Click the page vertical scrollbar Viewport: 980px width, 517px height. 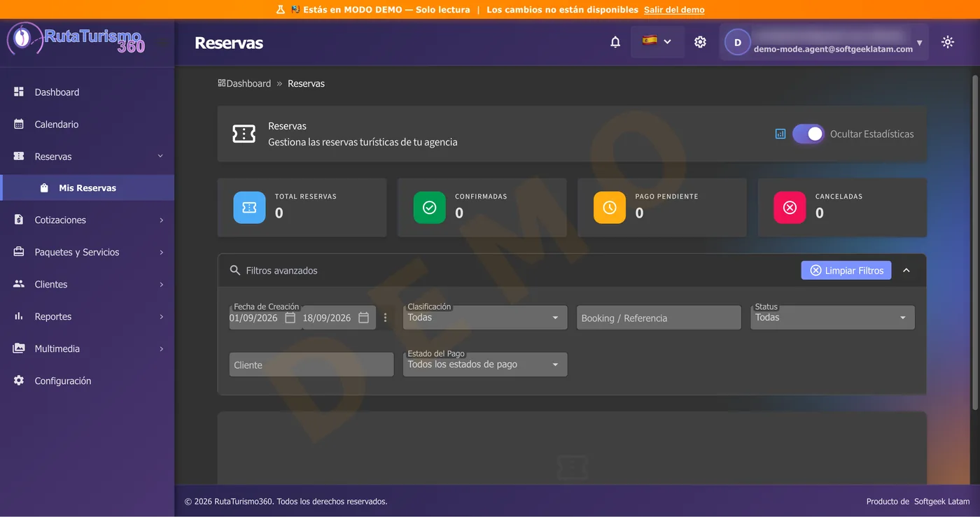pyautogui.click(x=975, y=242)
